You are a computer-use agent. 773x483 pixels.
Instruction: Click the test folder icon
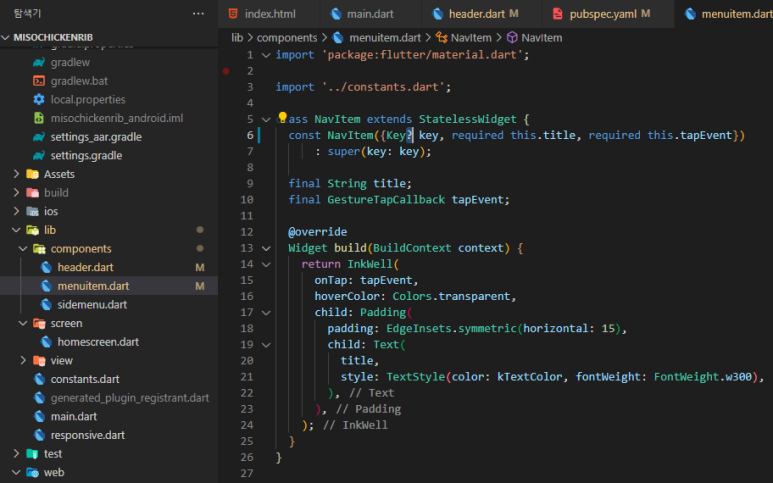tap(33, 454)
